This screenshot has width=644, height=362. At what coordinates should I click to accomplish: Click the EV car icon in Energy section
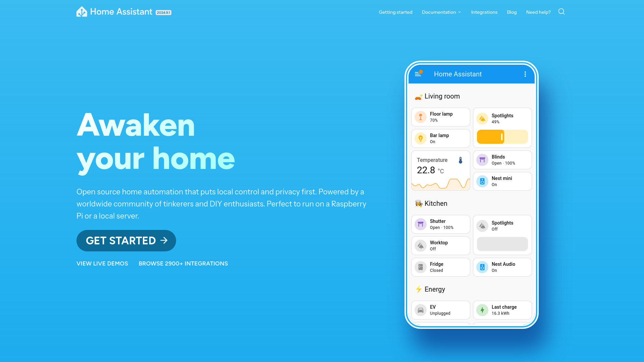pyautogui.click(x=421, y=310)
